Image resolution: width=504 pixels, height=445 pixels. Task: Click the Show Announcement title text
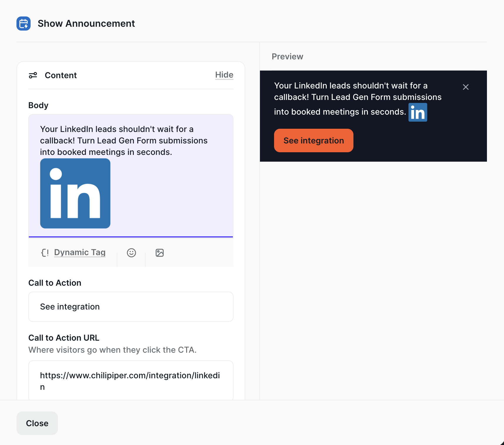pyautogui.click(x=86, y=24)
